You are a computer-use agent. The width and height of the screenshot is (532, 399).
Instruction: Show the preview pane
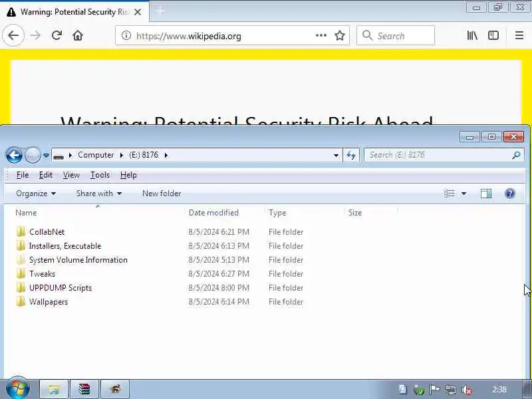coord(486,194)
